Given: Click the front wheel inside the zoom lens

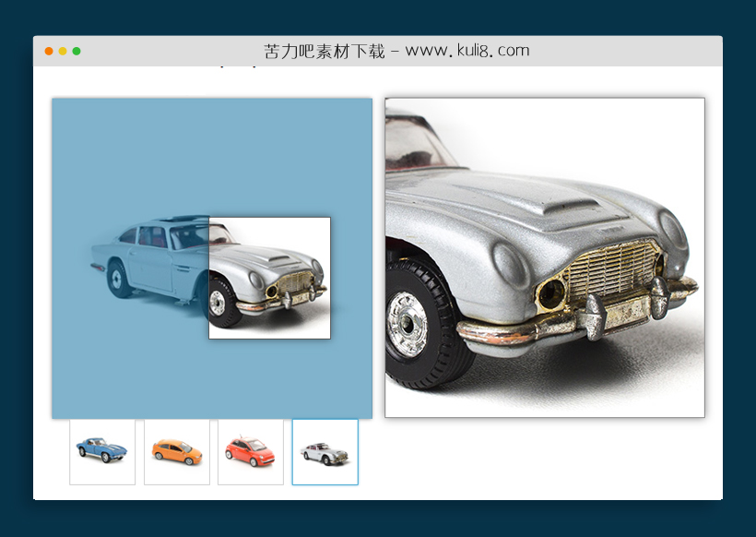Looking at the screenshot, I should 221,304.
